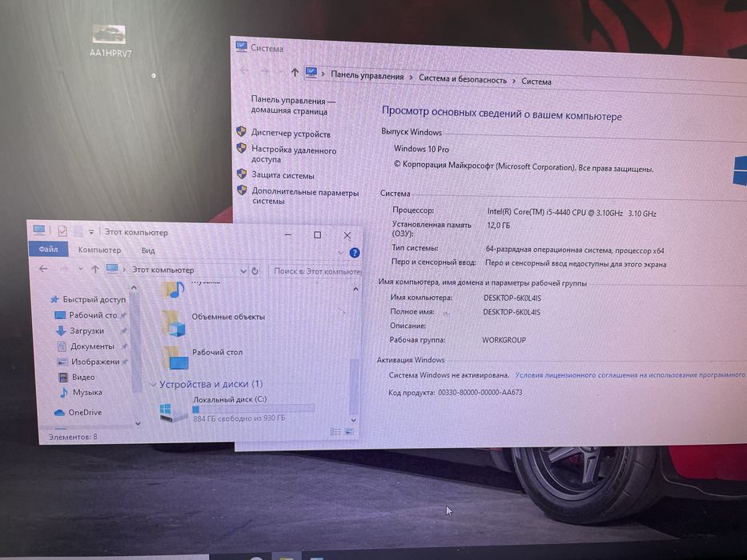
Task: Click Панель управления breadcrumb in address bar
Action: click(367, 75)
